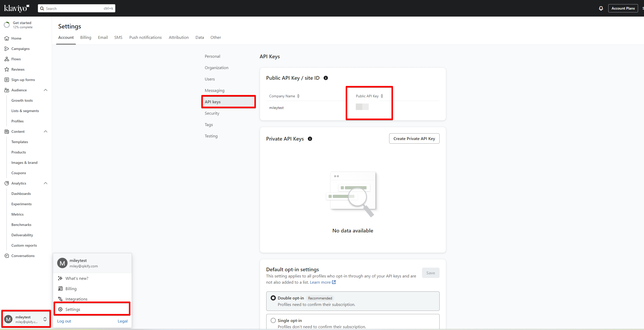Collapse the Content section chevron
Screen dimensions: 644x330
46,131
